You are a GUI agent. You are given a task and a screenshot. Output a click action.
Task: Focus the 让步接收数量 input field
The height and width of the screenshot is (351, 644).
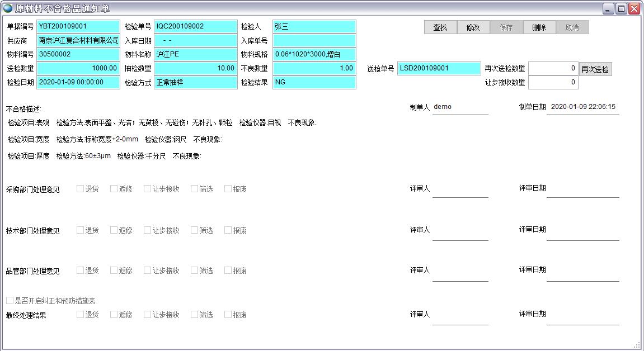(x=553, y=82)
